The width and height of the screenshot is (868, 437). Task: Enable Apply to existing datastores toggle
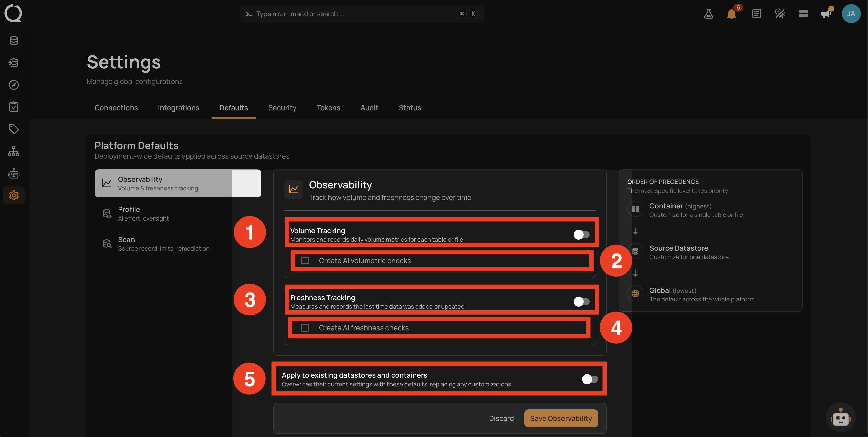pyautogui.click(x=590, y=379)
